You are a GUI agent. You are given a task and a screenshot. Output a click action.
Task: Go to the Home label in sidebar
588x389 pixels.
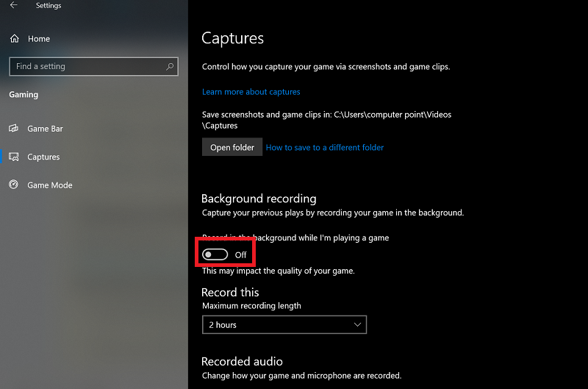[x=39, y=39]
